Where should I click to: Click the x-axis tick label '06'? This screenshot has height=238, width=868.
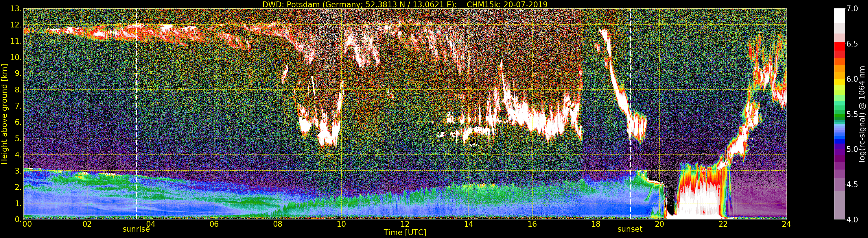click(x=214, y=224)
